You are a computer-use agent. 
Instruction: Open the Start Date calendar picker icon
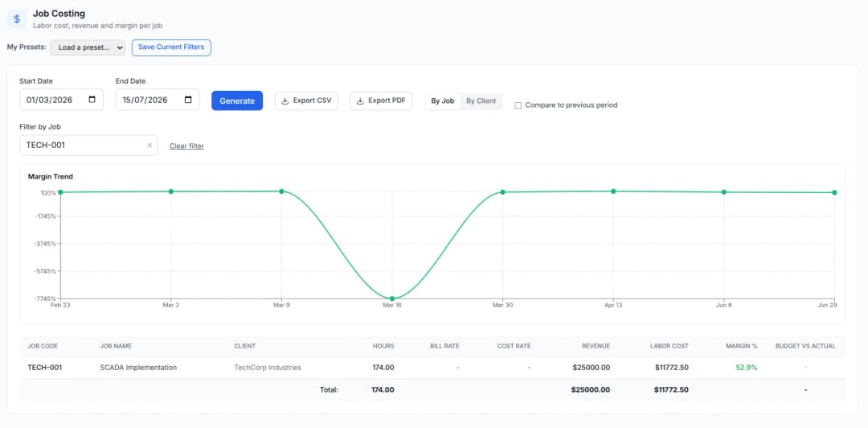pos(92,100)
